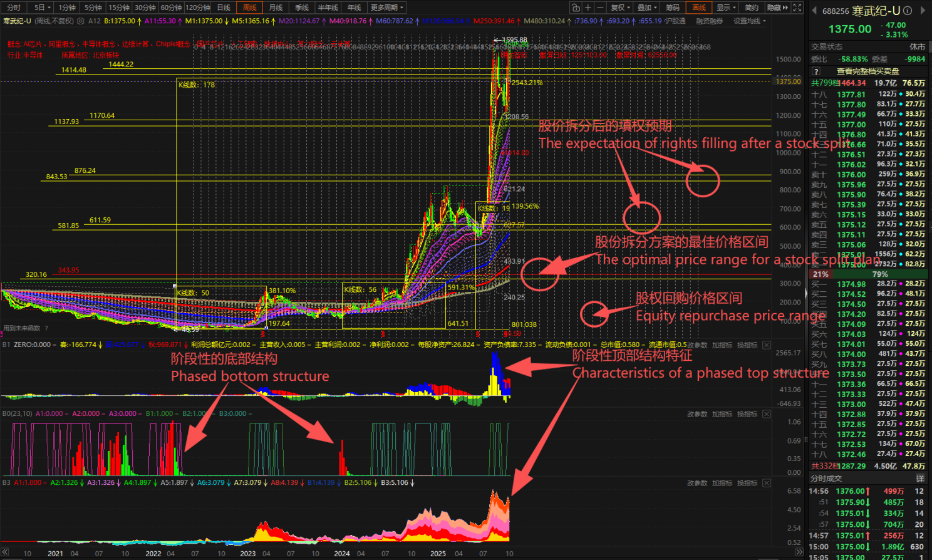Click the 1375.00 price axis marker
The width and height of the screenshot is (932, 560).
pyautogui.click(x=788, y=81)
